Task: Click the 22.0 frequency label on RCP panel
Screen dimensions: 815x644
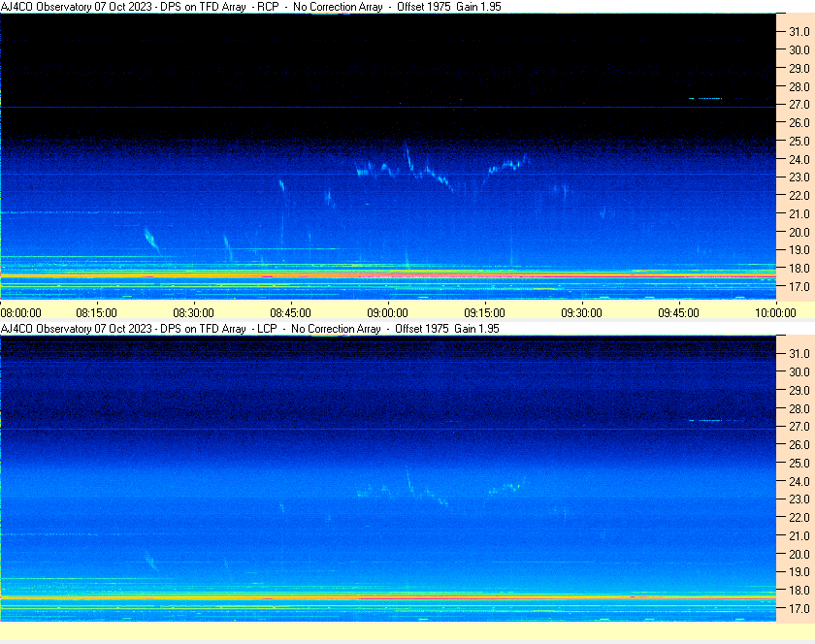Action: click(799, 196)
